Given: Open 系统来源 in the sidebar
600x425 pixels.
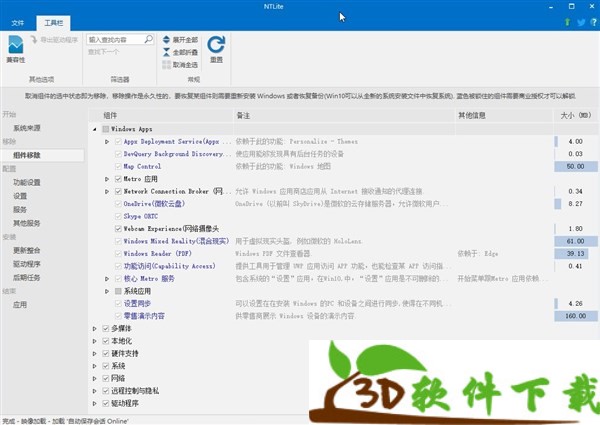Looking at the screenshot, I should pyautogui.click(x=27, y=128).
